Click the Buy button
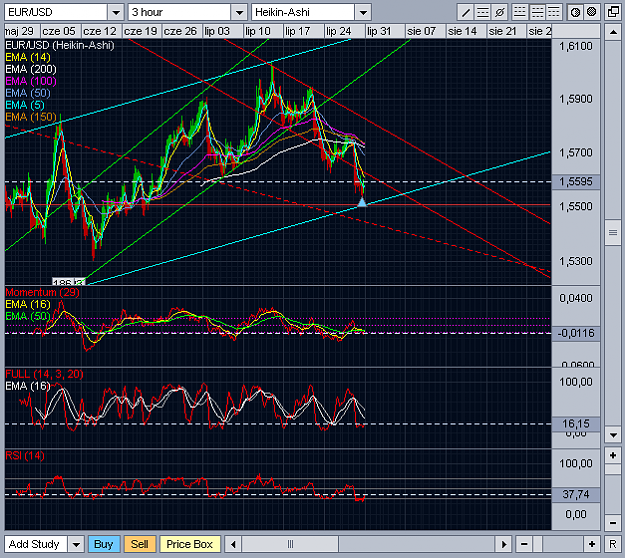 click(x=103, y=544)
